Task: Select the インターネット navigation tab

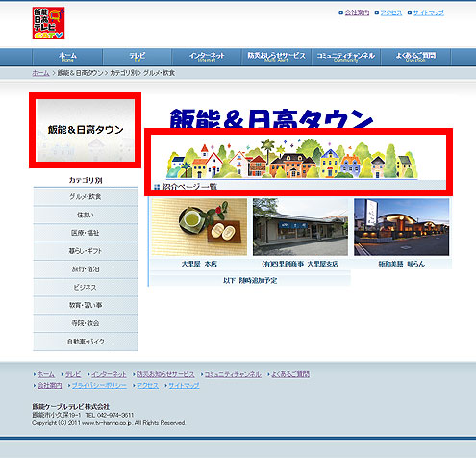Action: 207,57
